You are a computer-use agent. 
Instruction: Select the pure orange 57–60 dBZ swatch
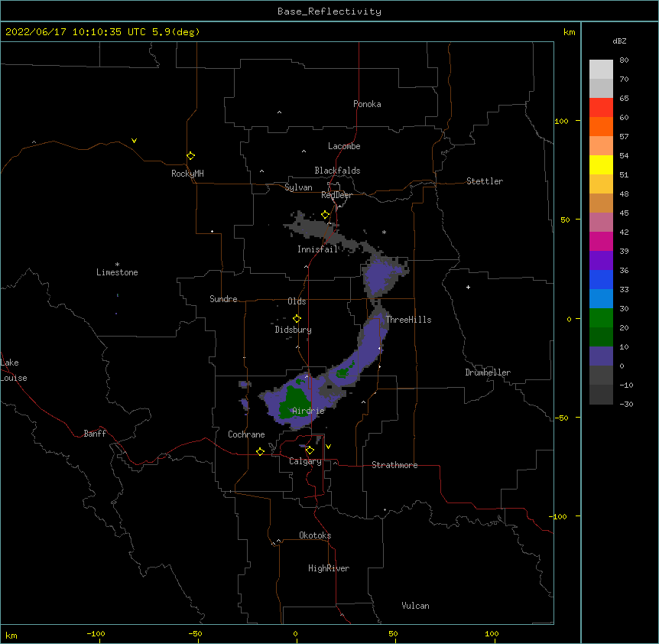(601, 126)
